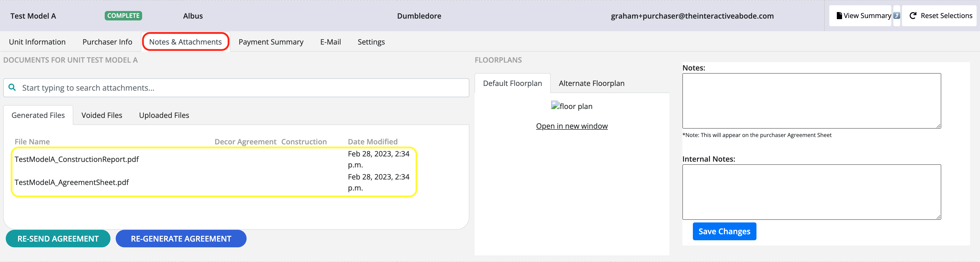Click the purchaser email address

point(692,16)
